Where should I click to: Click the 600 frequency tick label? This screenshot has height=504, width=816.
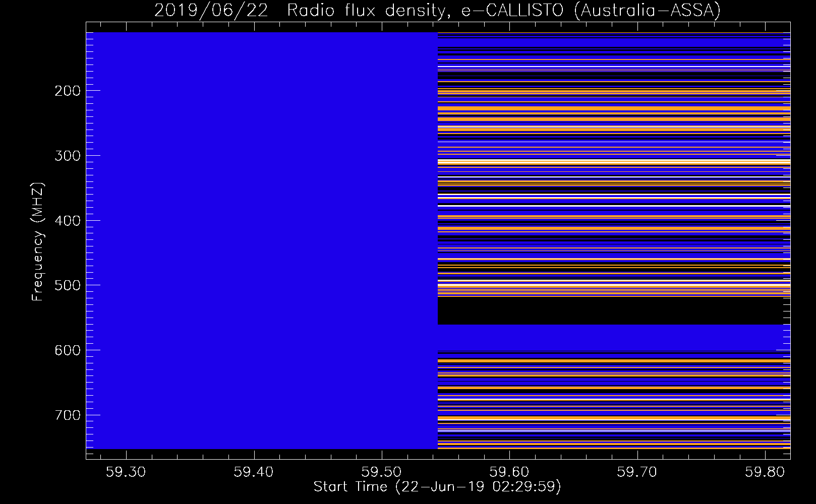(68, 350)
